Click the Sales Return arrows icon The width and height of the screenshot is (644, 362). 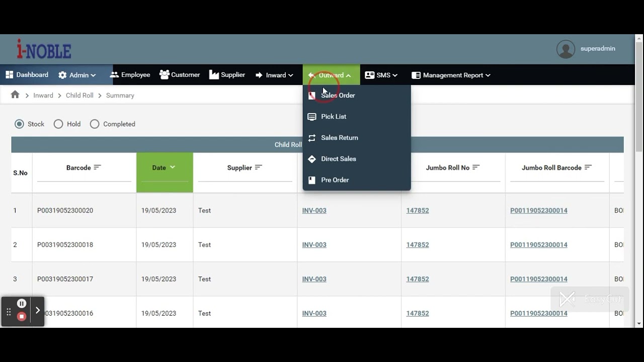(312, 138)
